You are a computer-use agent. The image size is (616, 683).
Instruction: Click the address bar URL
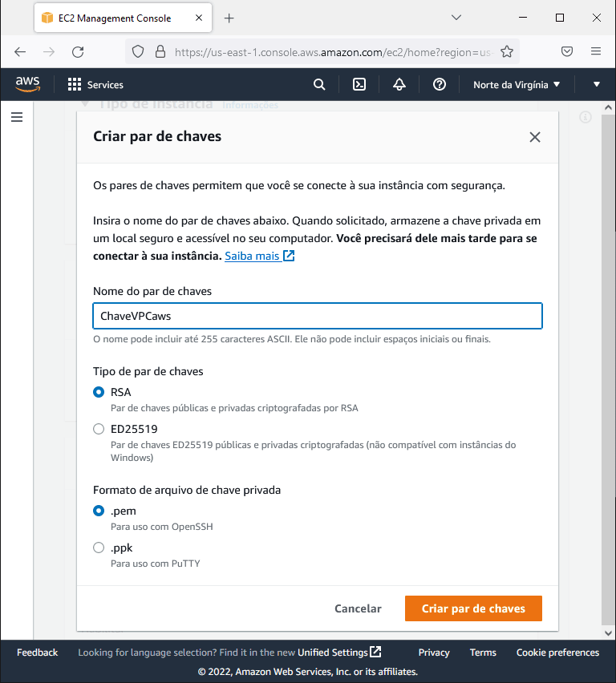click(x=334, y=52)
